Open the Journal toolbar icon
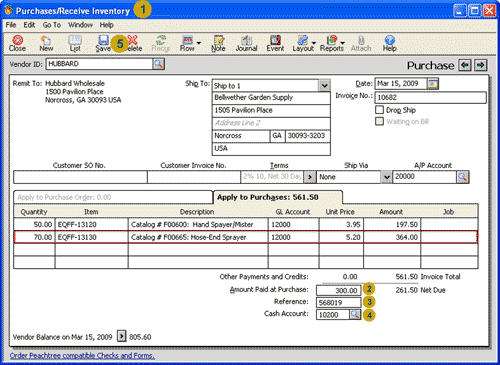 click(246, 43)
